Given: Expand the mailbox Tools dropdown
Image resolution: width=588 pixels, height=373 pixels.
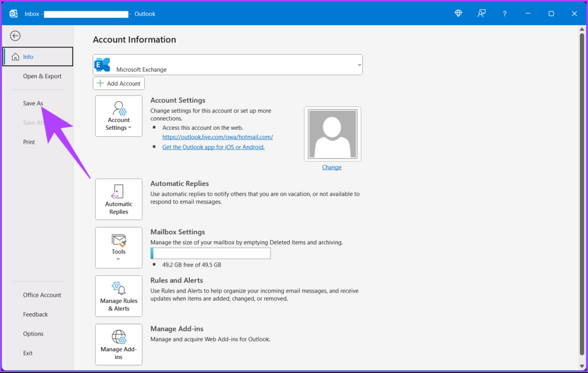Looking at the screenshot, I should (x=118, y=248).
